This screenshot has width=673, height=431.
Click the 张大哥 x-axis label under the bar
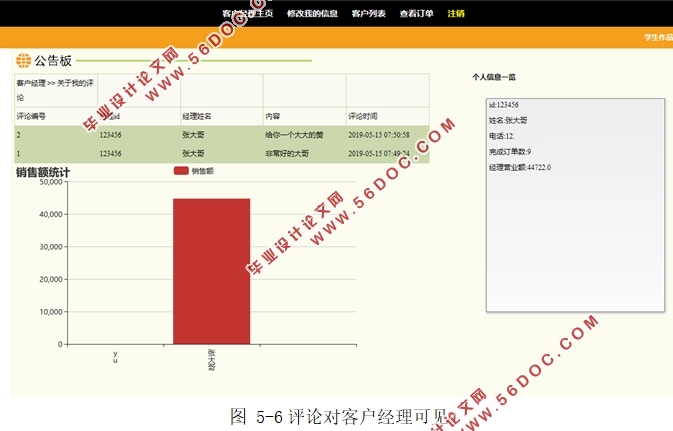tap(212, 360)
